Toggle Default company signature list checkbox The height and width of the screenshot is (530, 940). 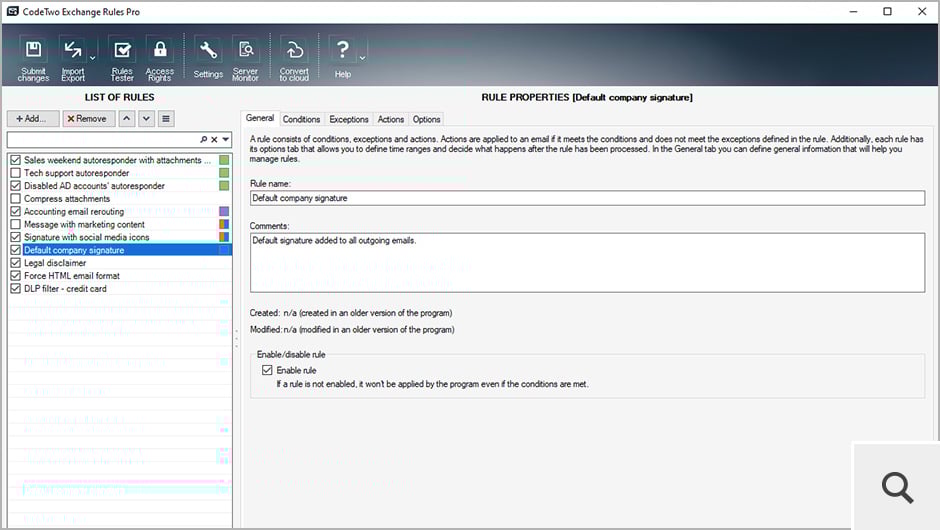click(16, 250)
